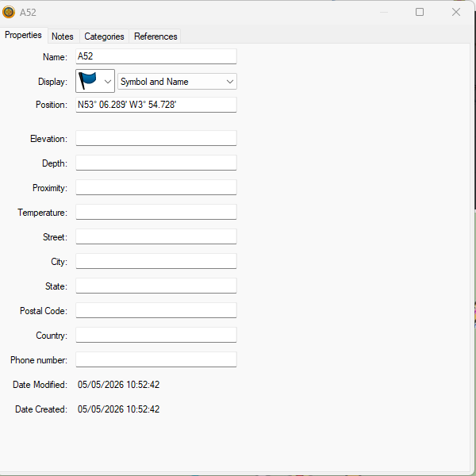This screenshot has height=476, width=476.
Task: Click the Name field containing A52
Action: click(x=156, y=56)
